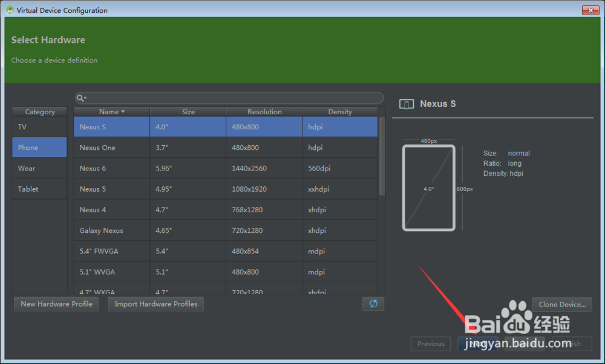Click the Import Hardware Profiles button
This screenshot has width=605, height=364.
pyautogui.click(x=156, y=304)
